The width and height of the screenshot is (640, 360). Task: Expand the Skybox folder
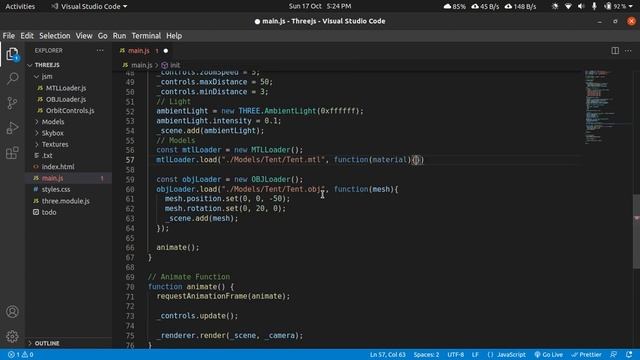point(52,133)
